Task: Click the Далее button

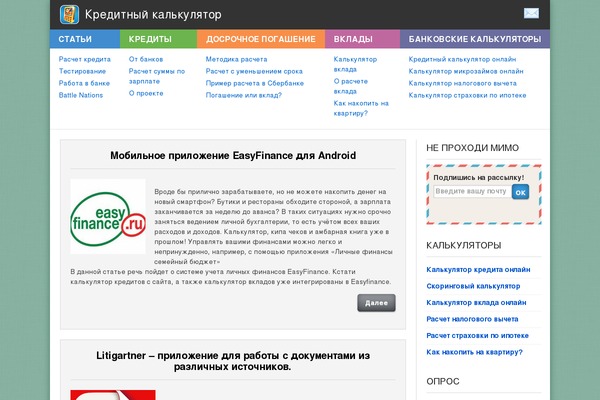Action: 376,303
